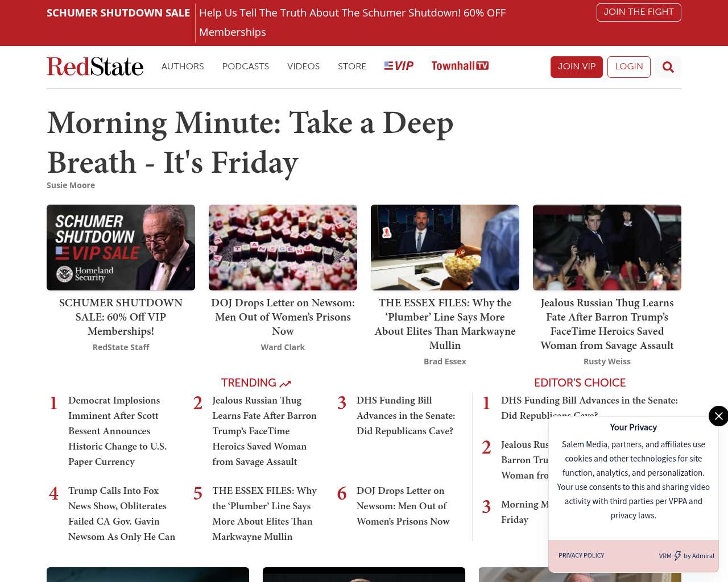Read Morning Minute headline article
The image size is (728, 582).
[x=250, y=142]
